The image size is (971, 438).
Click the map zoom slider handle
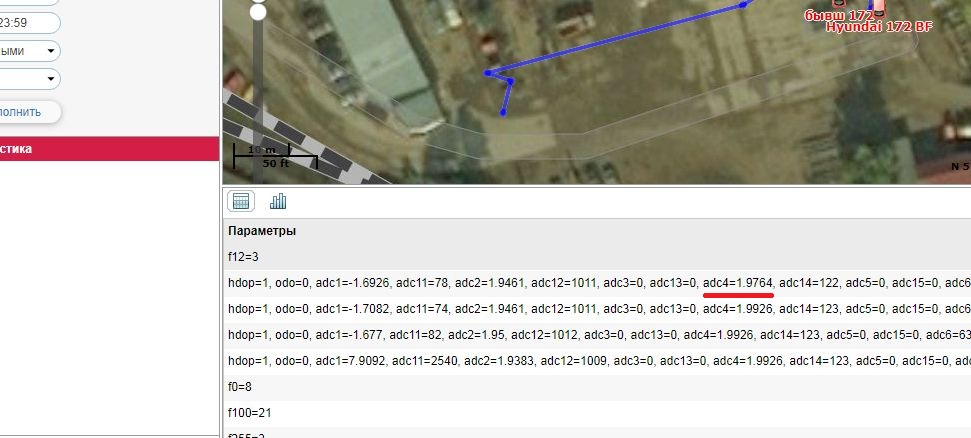(258, 11)
